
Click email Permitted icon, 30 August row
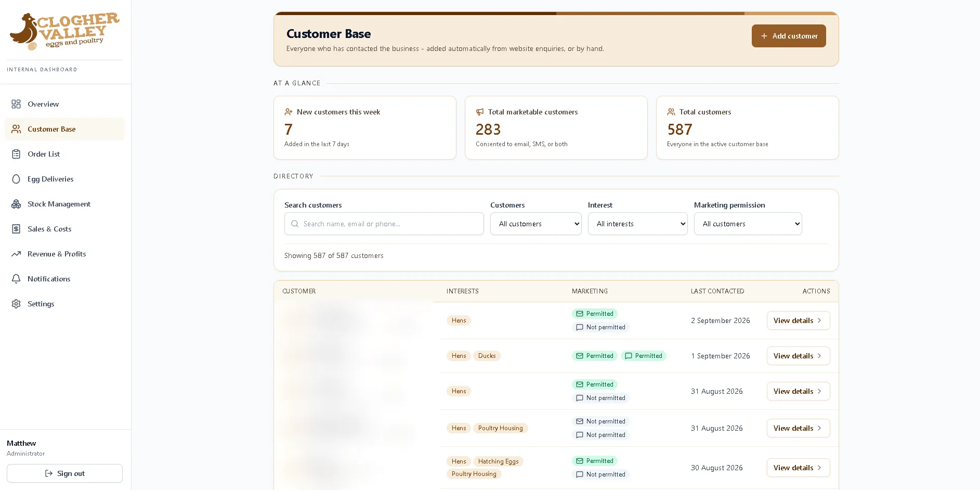[x=580, y=461]
